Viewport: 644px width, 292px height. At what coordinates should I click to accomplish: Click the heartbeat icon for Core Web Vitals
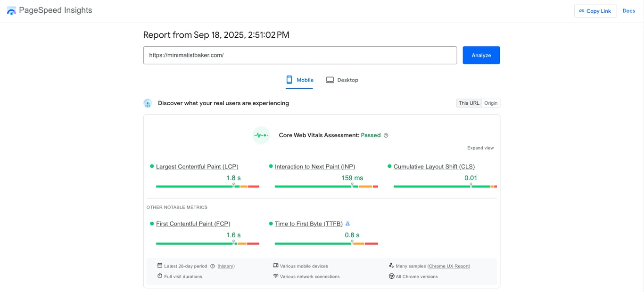coord(261,135)
